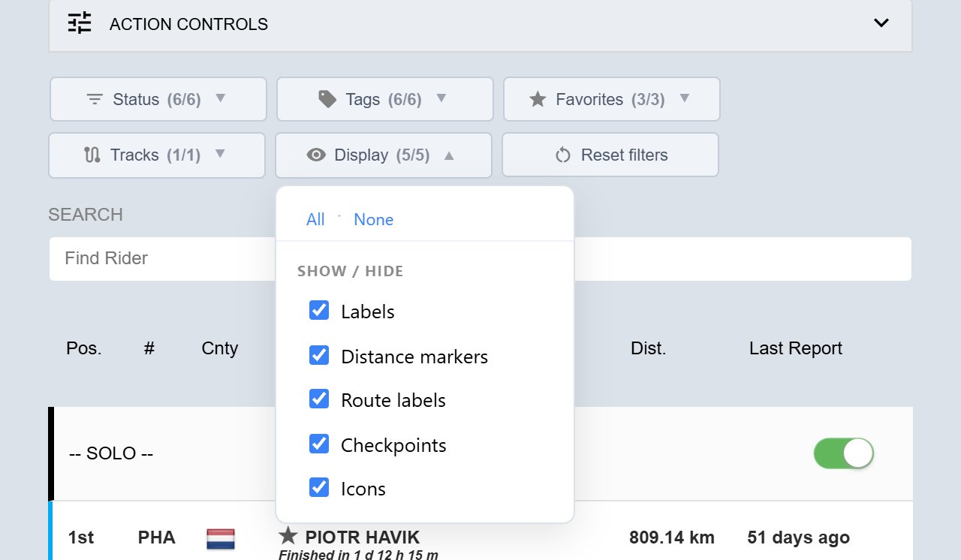
Task: Click the Last Report column header
Action: [796, 348]
